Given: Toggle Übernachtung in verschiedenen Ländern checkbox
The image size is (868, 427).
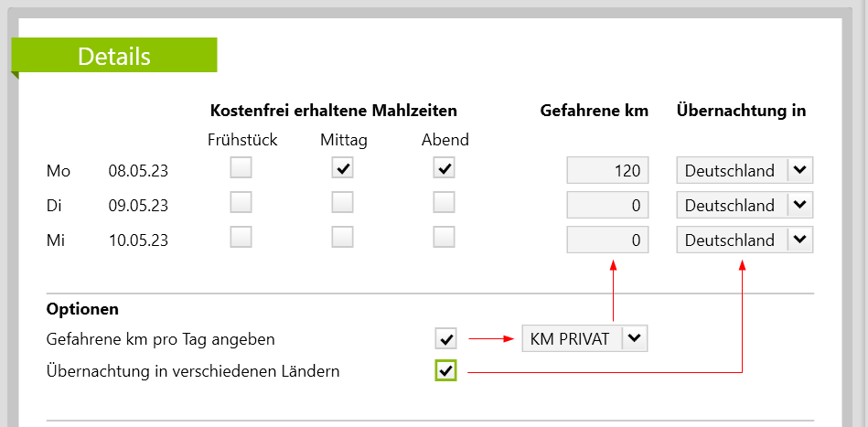Looking at the screenshot, I should click(445, 370).
